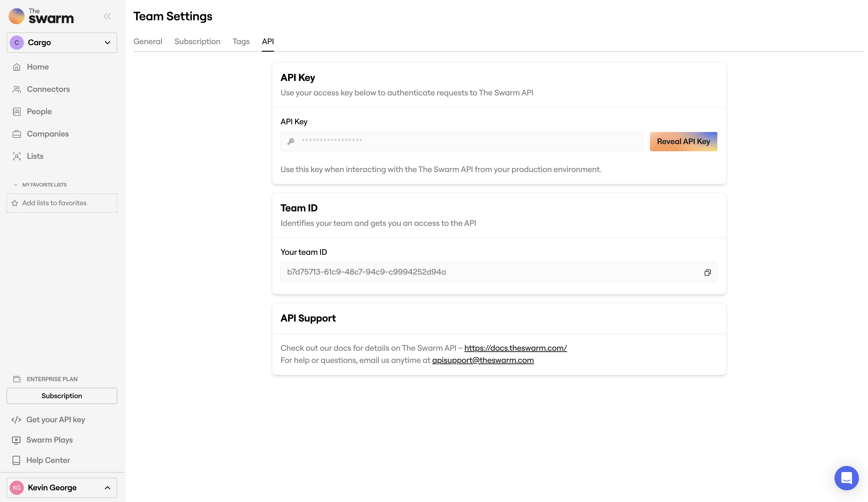Click the Help Center book icon
Image resolution: width=868 pixels, height=502 pixels.
pos(16,460)
